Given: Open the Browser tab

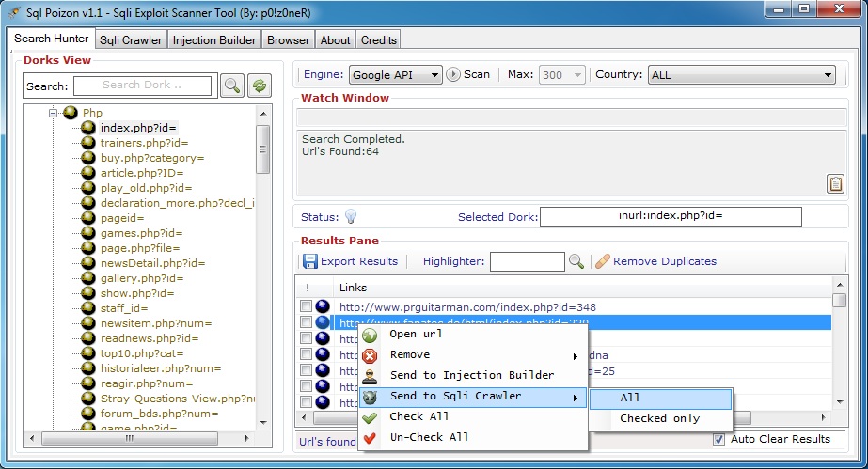Looking at the screenshot, I should click(288, 39).
